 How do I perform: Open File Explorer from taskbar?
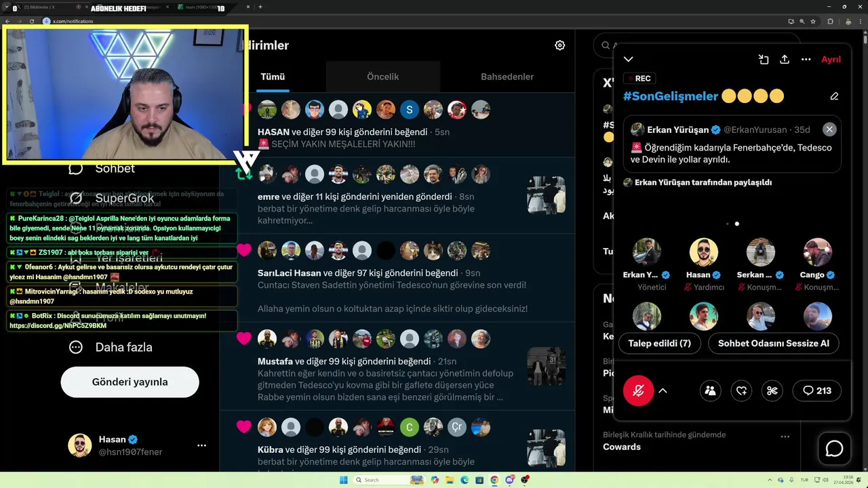(x=450, y=480)
